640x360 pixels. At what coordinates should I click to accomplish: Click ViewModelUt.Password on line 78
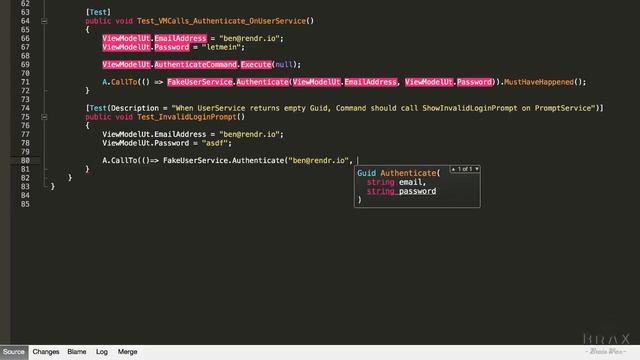click(x=146, y=143)
